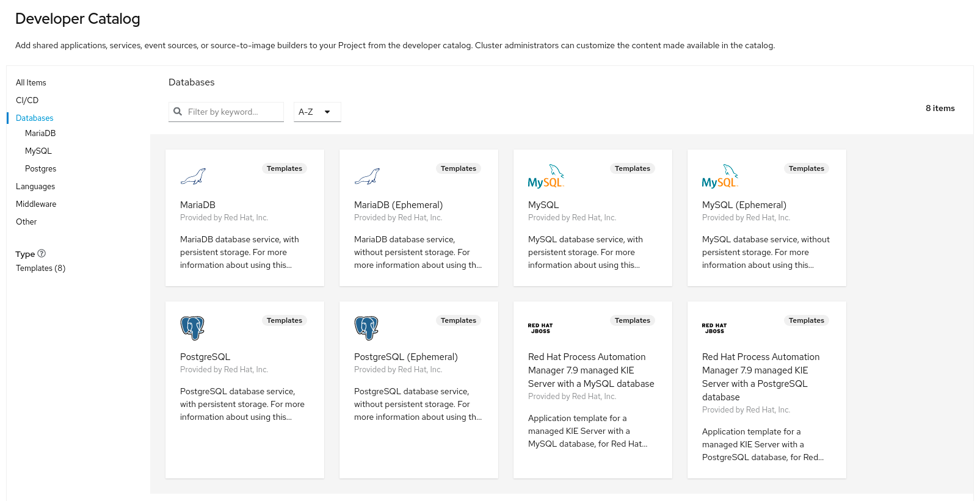
Task: Open the PostgreSQL (Ephemeral) card title
Action: (x=406, y=357)
